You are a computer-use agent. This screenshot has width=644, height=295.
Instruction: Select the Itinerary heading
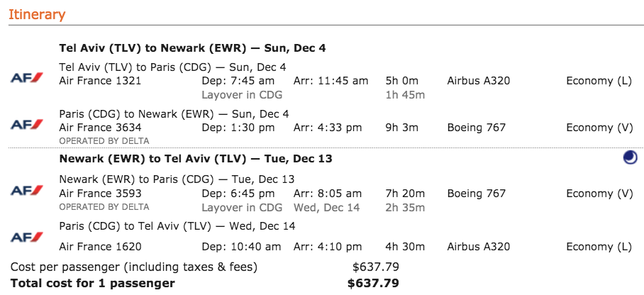(37, 15)
